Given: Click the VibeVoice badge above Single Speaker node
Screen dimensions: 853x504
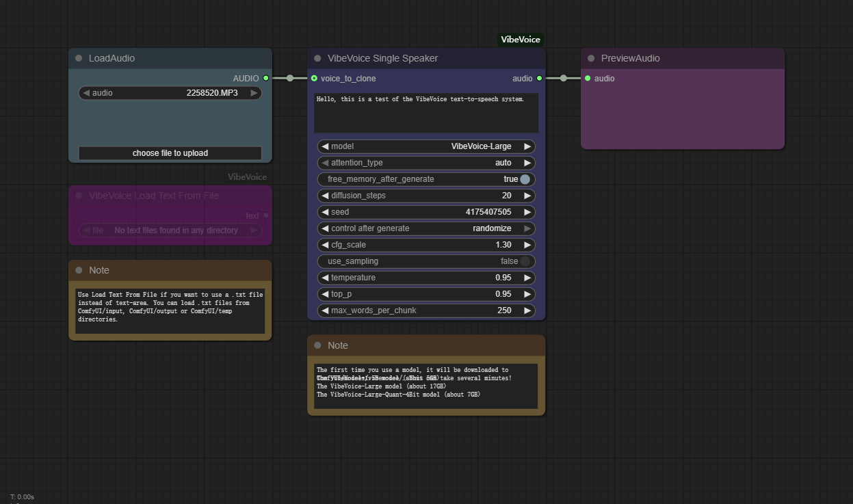Looking at the screenshot, I should pyautogui.click(x=521, y=40).
